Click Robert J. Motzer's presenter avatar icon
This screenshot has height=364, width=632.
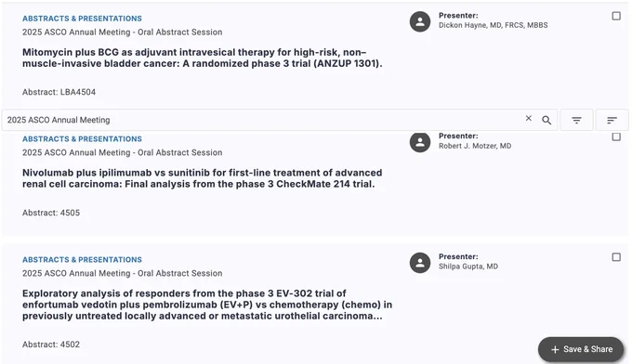pyautogui.click(x=420, y=142)
